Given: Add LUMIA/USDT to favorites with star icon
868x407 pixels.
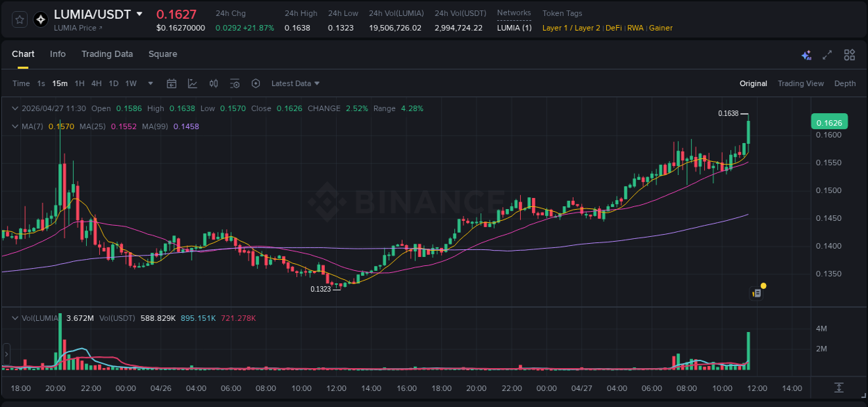Looking at the screenshot, I should (19, 19).
